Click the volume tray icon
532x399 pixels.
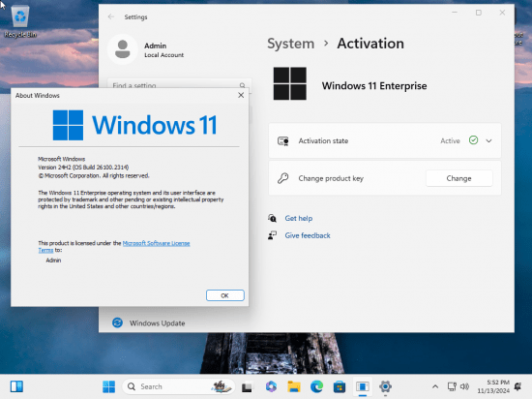click(464, 386)
